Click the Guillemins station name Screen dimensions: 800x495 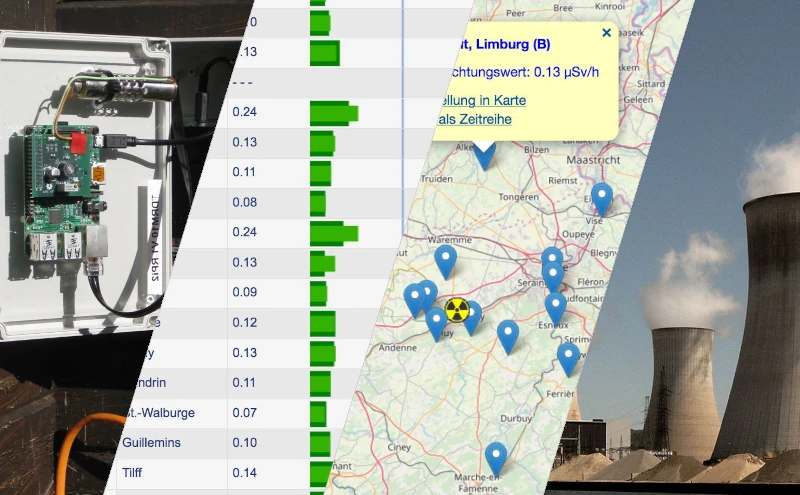(151, 442)
